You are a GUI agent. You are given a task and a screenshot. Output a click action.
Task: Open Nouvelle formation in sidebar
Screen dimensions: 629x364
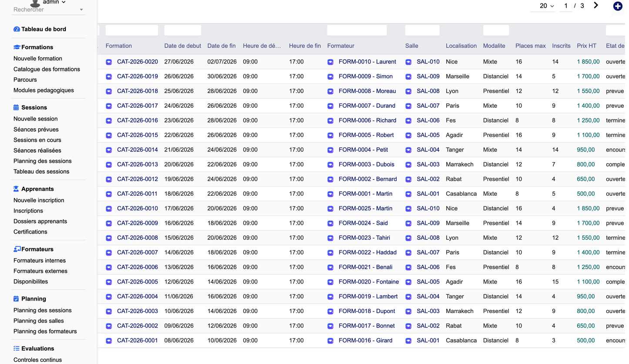(x=38, y=58)
